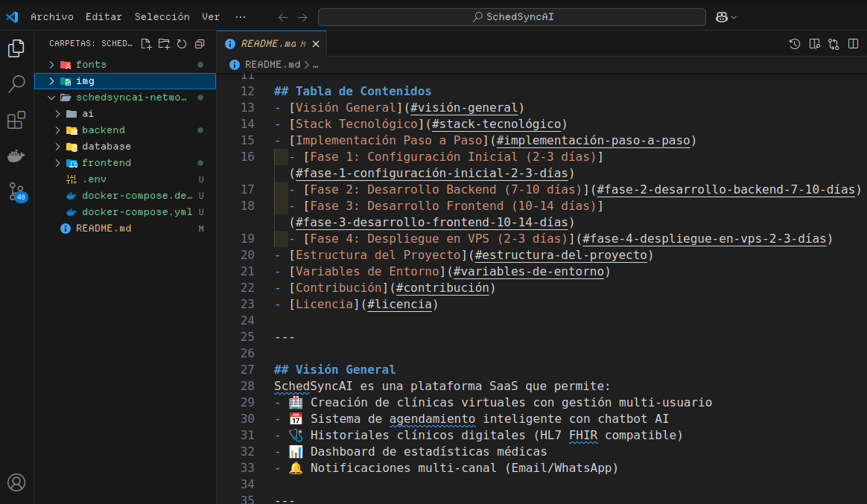The image size is (867, 504).
Task: Open the Copilot chat icon
Action: click(721, 17)
